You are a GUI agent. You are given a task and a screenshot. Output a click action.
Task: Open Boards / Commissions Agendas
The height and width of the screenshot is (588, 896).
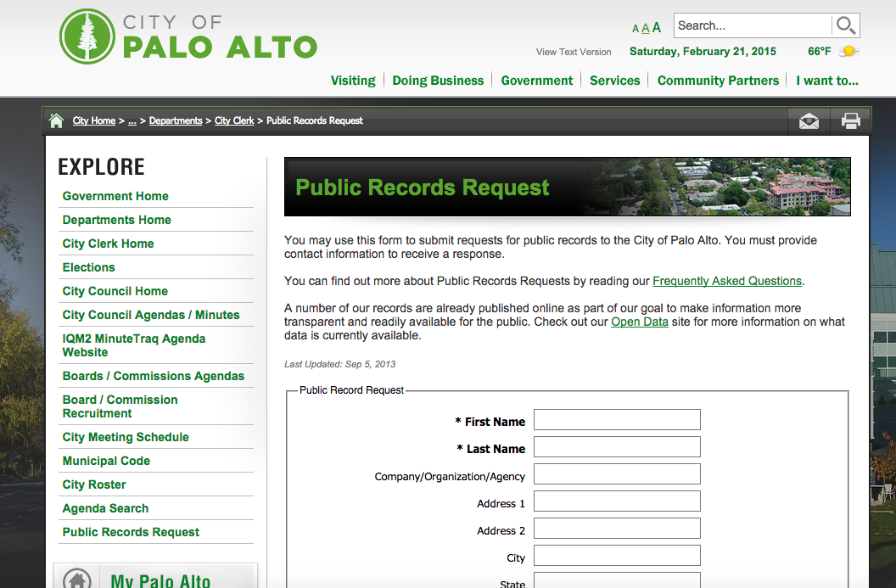point(153,376)
